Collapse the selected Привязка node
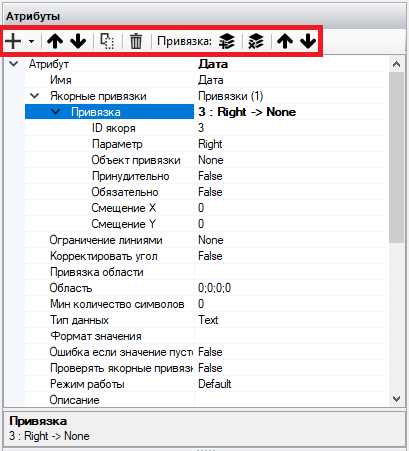409x451 pixels. click(x=55, y=112)
